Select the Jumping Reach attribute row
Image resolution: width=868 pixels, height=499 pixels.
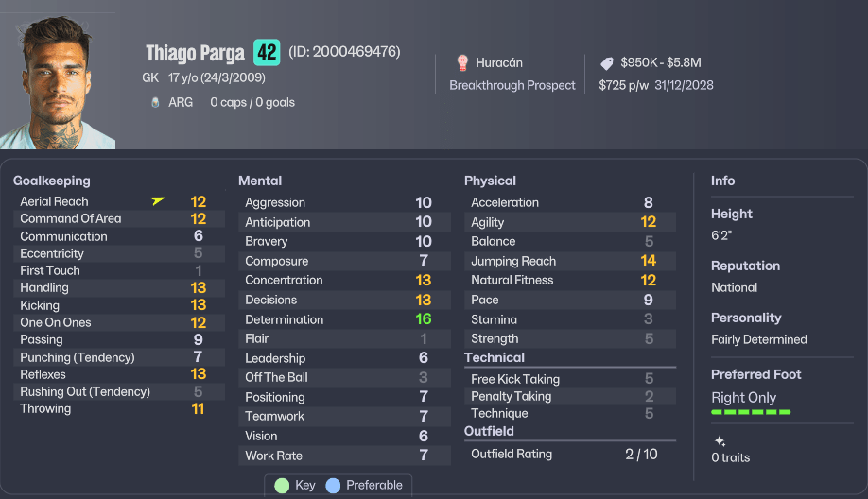point(564,261)
